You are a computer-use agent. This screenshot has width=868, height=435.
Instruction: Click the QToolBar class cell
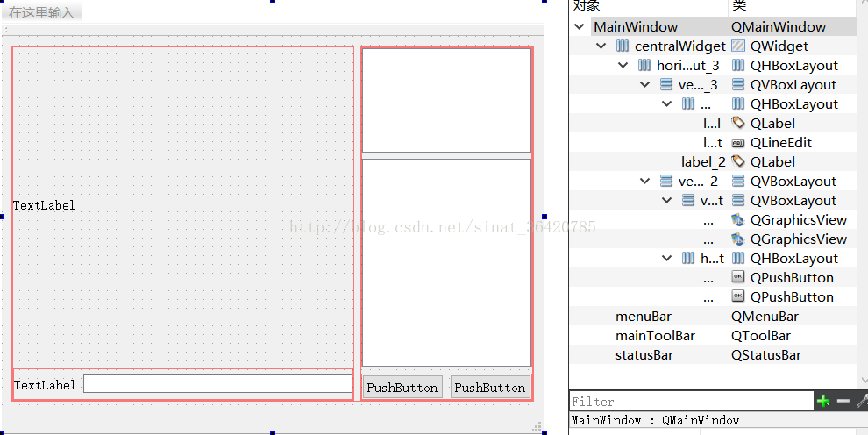tap(761, 335)
